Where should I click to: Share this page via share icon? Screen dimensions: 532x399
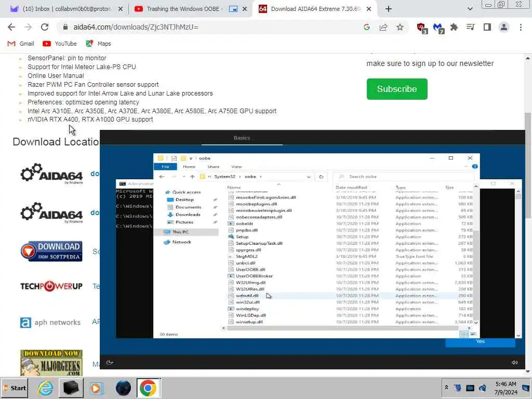[x=383, y=27]
